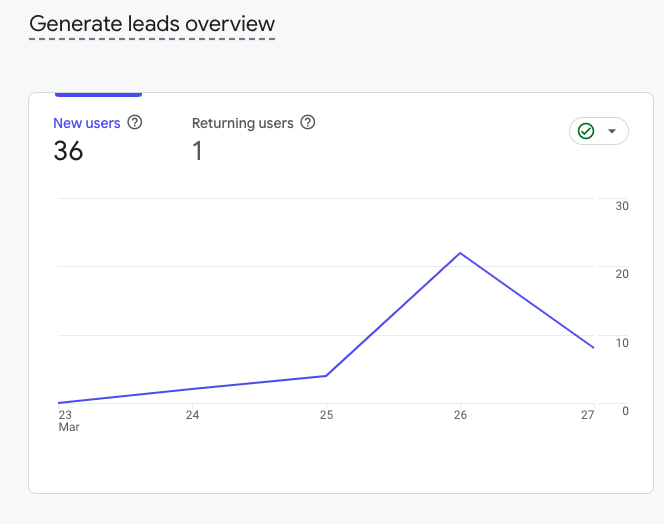Image resolution: width=664 pixels, height=524 pixels.
Task: Click the Returning users value 1
Action: click(197, 151)
